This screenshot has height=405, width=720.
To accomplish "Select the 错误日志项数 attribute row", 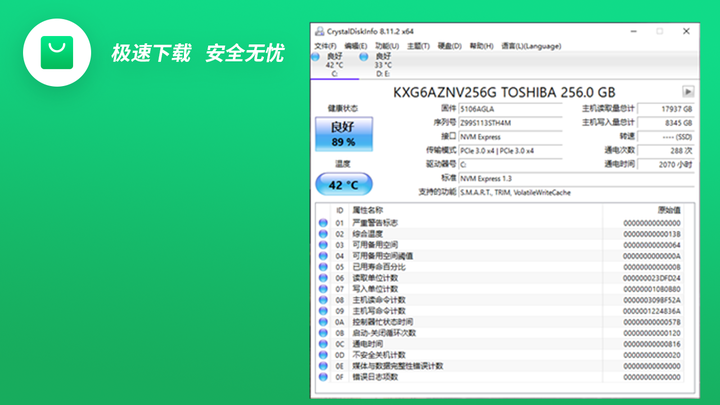I will coord(500,377).
